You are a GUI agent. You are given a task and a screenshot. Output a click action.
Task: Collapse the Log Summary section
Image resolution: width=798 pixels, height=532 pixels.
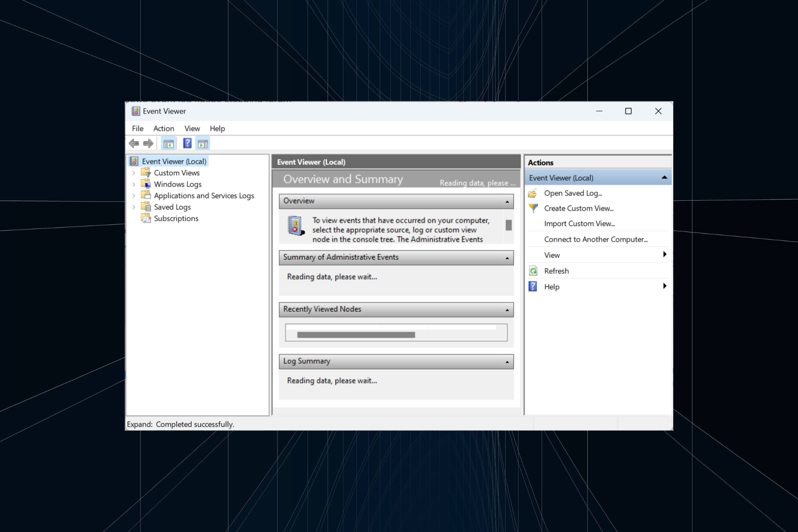507,362
